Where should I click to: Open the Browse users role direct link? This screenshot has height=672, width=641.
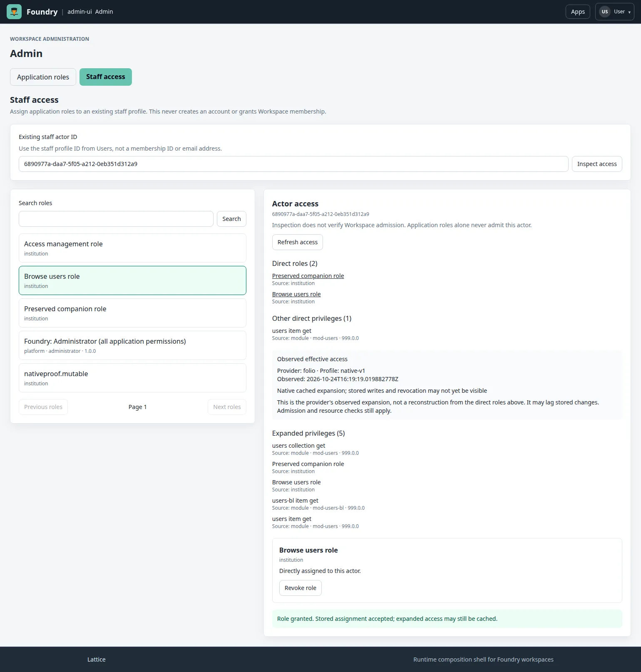coord(296,294)
